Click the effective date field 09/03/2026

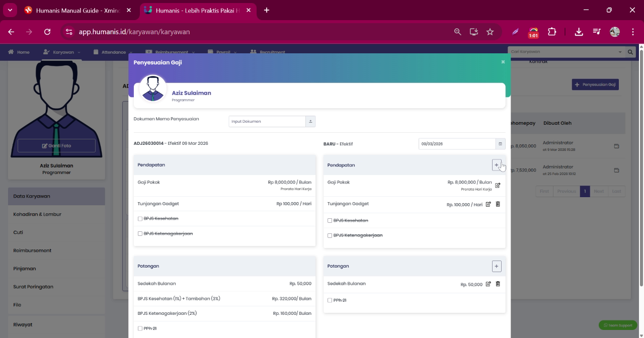tap(457, 144)
